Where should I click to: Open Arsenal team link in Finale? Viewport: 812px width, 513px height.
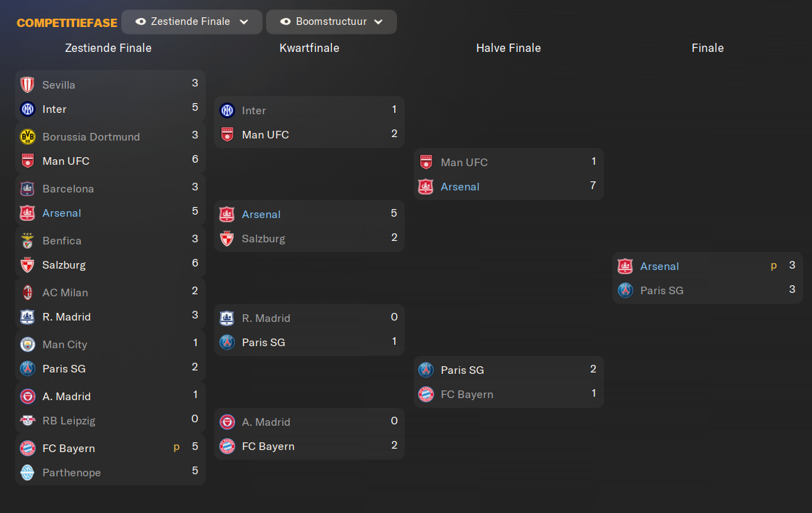click(x=660, y=266)
